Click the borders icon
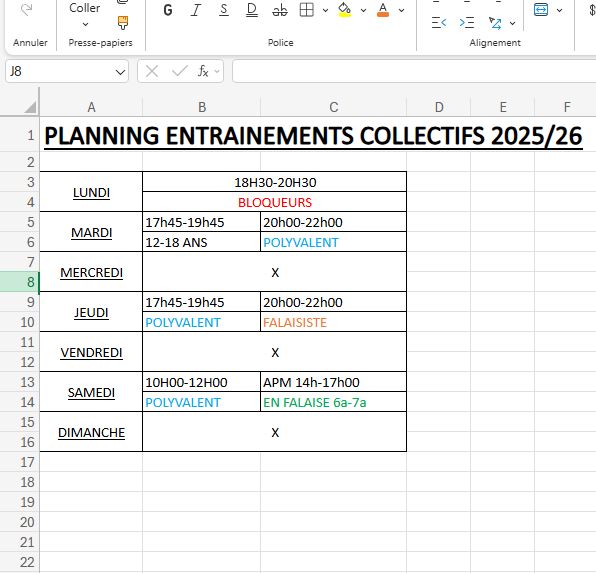This screenshot has width=596, height=573. click(x=307, y=10)
